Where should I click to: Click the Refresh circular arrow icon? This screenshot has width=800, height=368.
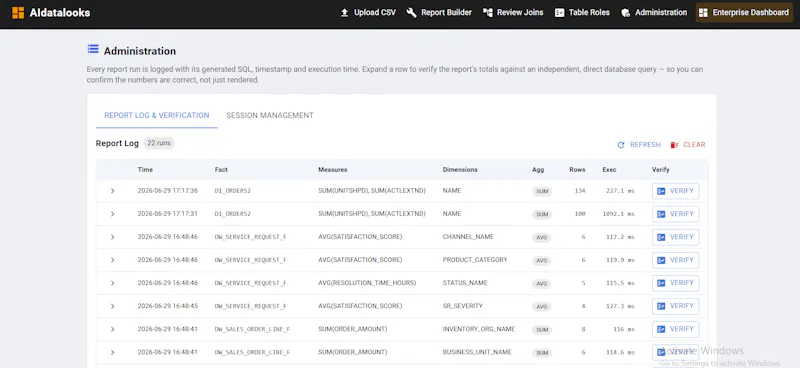point(621,145)
